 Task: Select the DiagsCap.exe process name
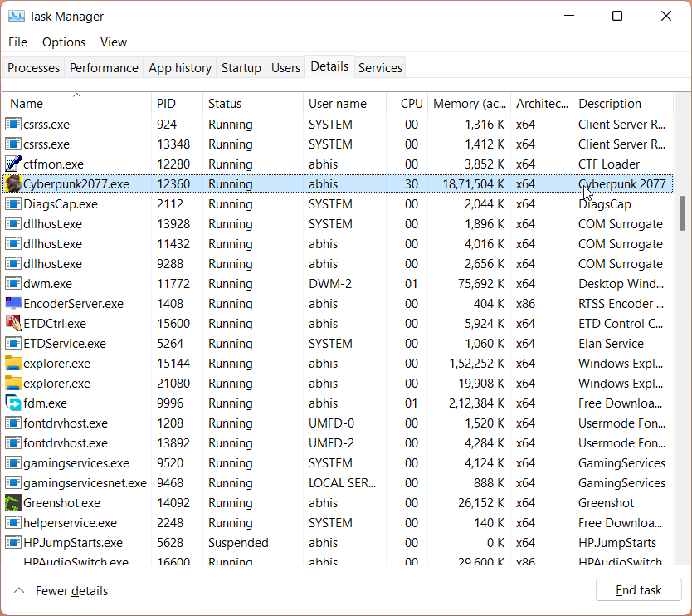pyautogui.click(x=61, y=204)
